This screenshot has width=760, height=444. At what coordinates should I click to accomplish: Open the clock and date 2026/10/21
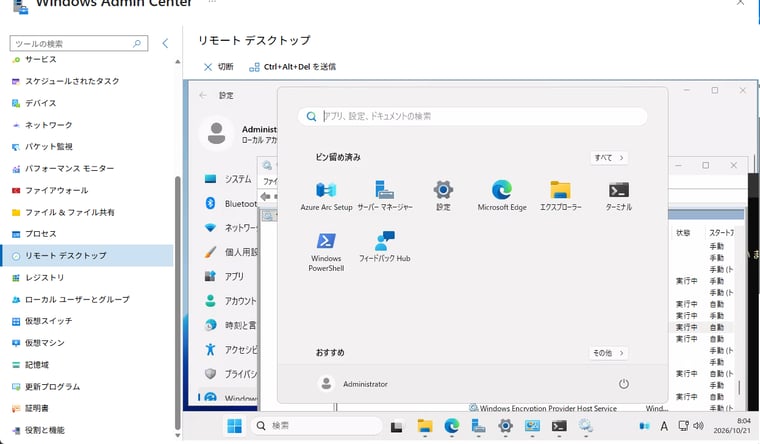(732, 426)
